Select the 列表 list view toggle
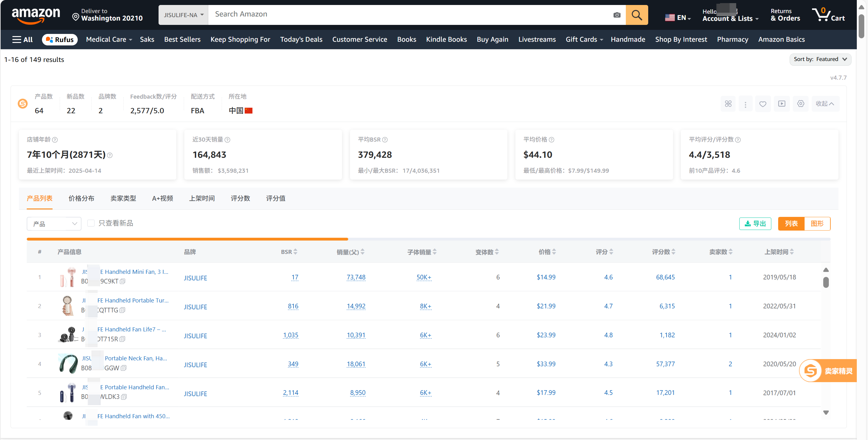The image size is (868, 440). point(791,223)
